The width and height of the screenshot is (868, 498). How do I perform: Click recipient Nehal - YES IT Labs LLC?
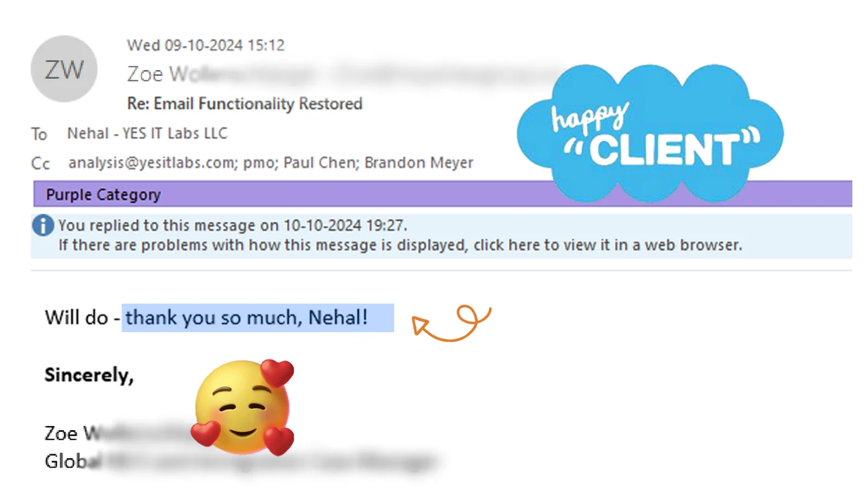pos(147,133)
